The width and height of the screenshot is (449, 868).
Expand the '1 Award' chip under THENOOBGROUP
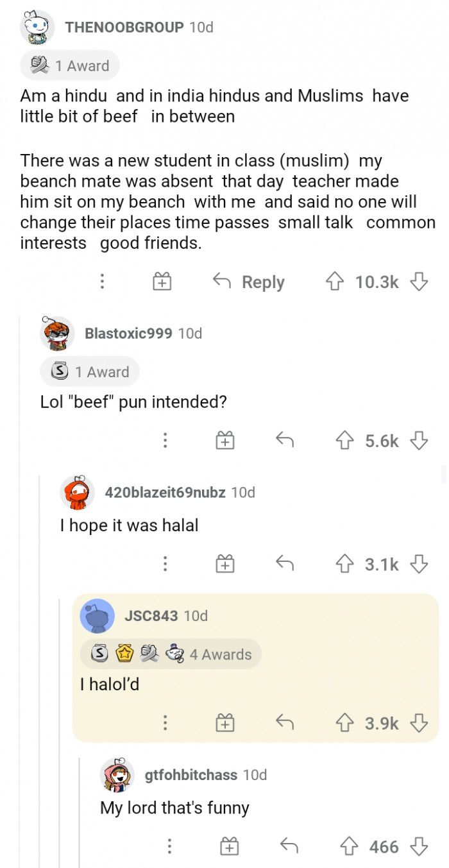point(70,65)
